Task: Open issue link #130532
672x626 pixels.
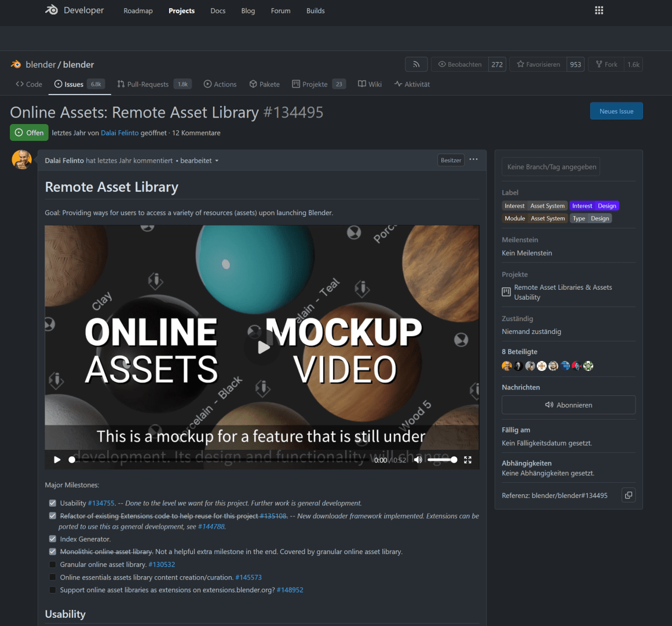Action: tap(162, 564)
